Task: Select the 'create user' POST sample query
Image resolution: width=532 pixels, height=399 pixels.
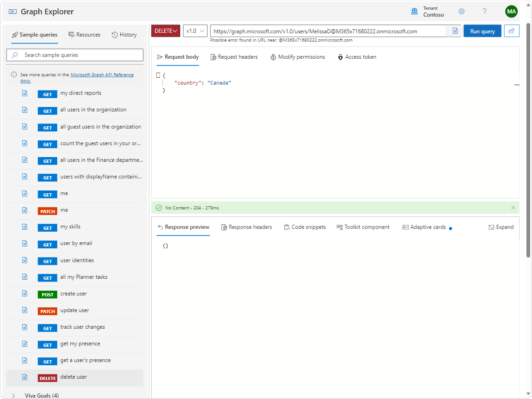Action: pos(74,294)
